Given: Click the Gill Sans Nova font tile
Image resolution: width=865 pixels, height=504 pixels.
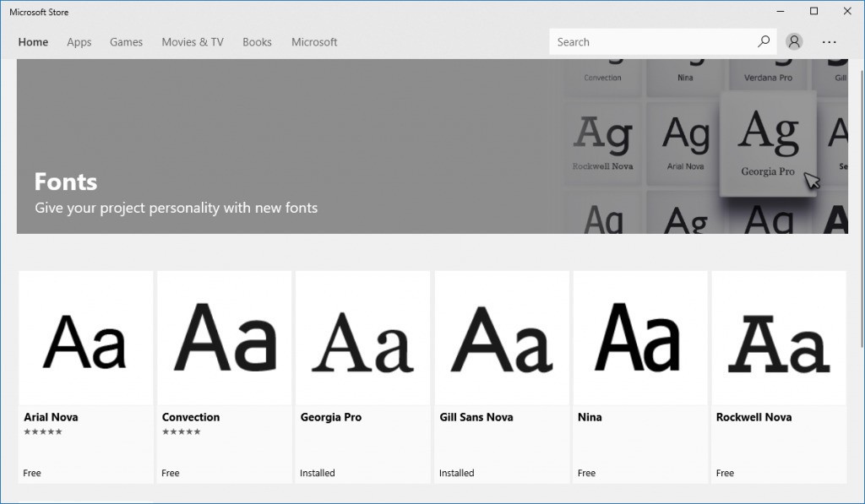Looking at the screenshot, I should coord(501,339).
